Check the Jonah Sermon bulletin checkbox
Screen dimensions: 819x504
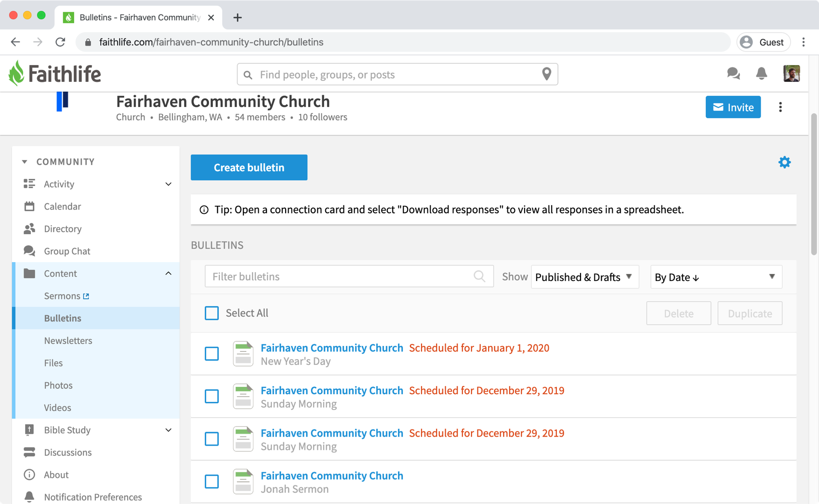pyautogui.click(x=211, y=481)
